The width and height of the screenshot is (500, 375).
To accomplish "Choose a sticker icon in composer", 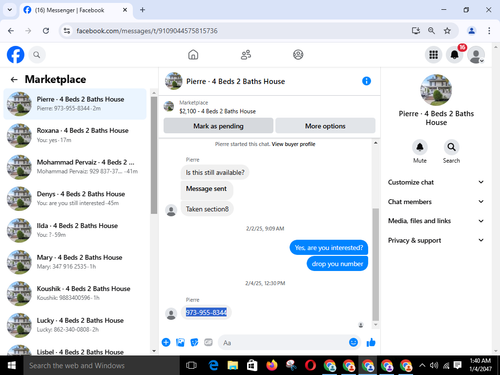I will tap(194, 342).
